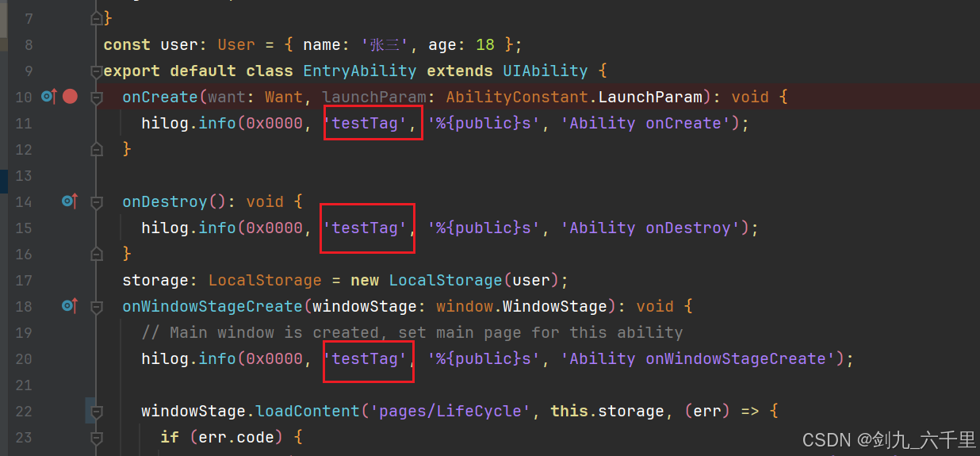Click the onWindowStageCreate method name
The width and height of the screenshot is (980, 456).
point(212,306)
